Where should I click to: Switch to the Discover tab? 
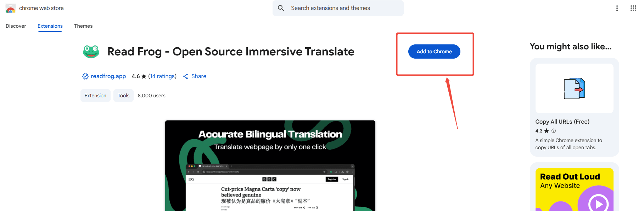pos(16,26)
